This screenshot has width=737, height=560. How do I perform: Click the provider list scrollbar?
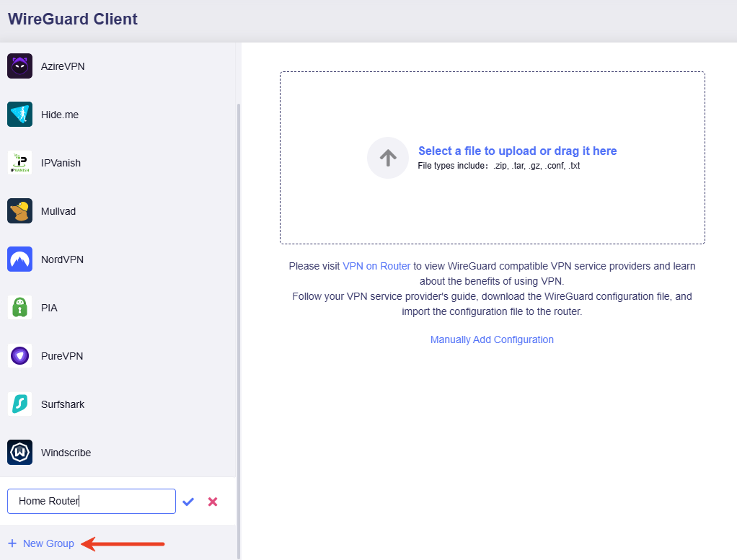(238, 288)
